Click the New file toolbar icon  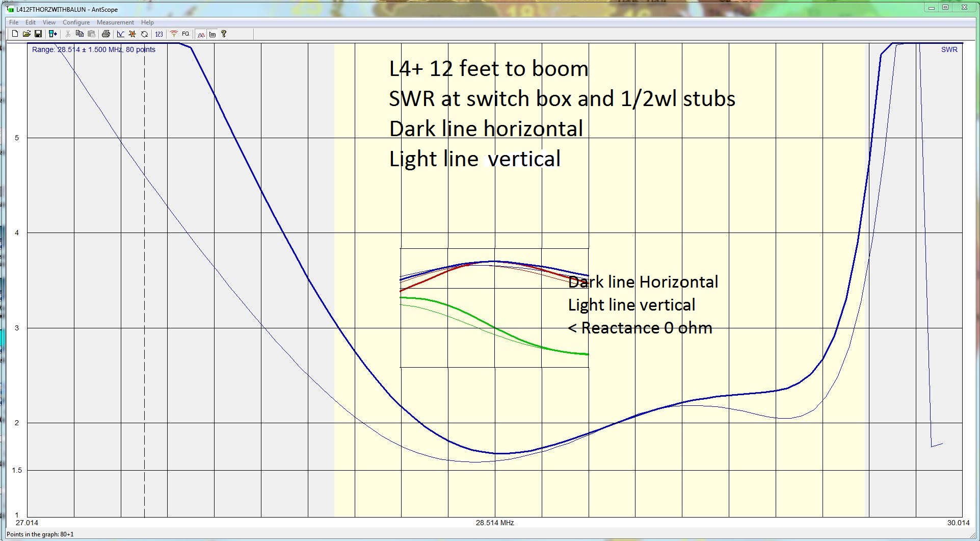click(x=15, y=34)
